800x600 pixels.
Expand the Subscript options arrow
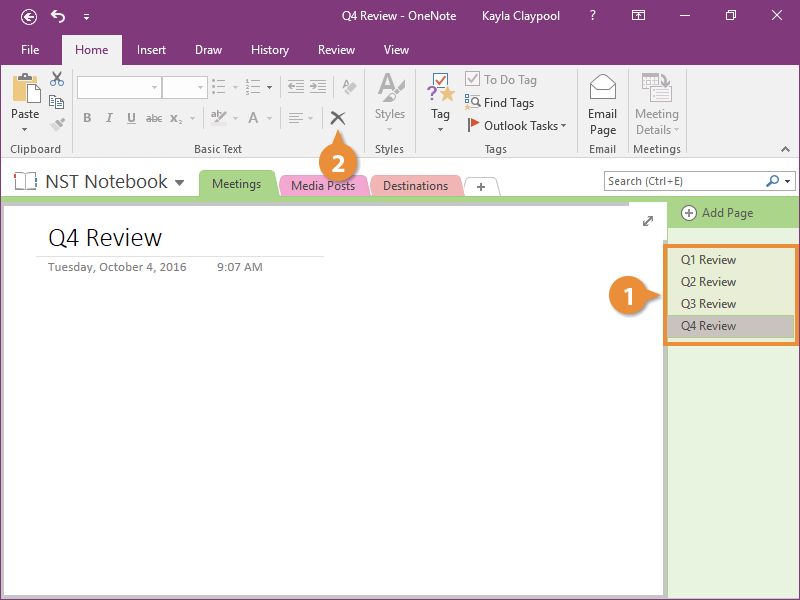(192, 119)
